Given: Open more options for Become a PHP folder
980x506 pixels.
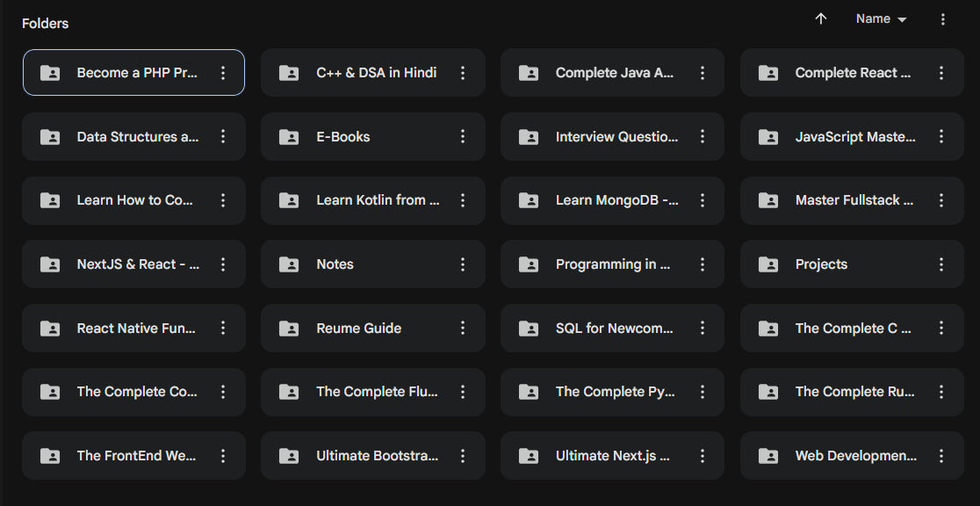Looking at the screenshot, I should (x=223, y=73).
